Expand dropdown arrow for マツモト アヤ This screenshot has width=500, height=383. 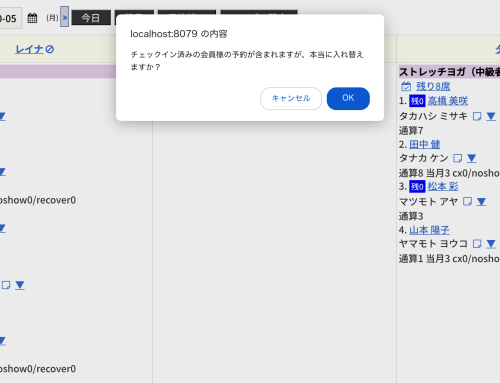[481, 202]
